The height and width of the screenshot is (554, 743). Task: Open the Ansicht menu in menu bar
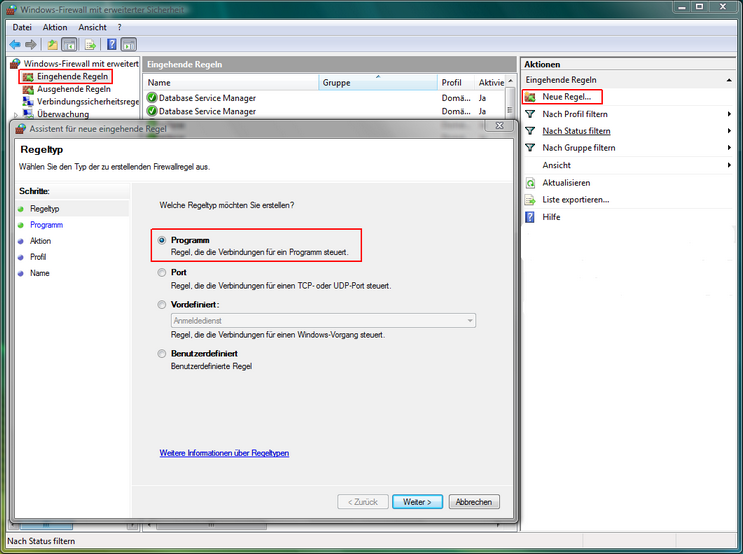(92, 27)
